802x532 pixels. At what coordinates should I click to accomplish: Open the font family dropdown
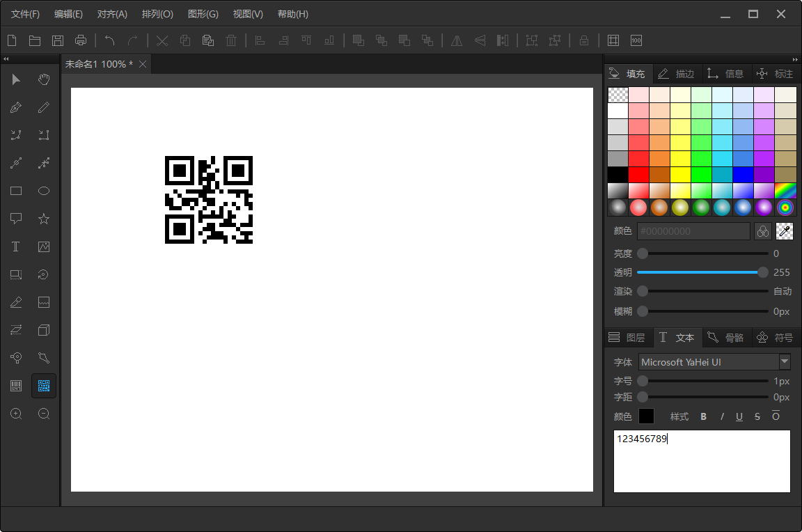pos(785,361)
